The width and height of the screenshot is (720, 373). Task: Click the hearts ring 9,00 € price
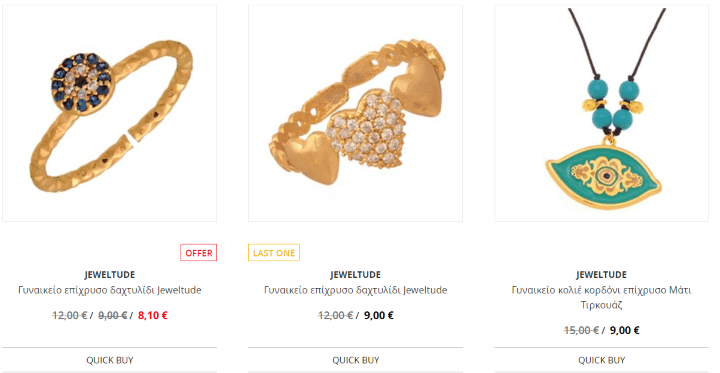coord(379,315)
